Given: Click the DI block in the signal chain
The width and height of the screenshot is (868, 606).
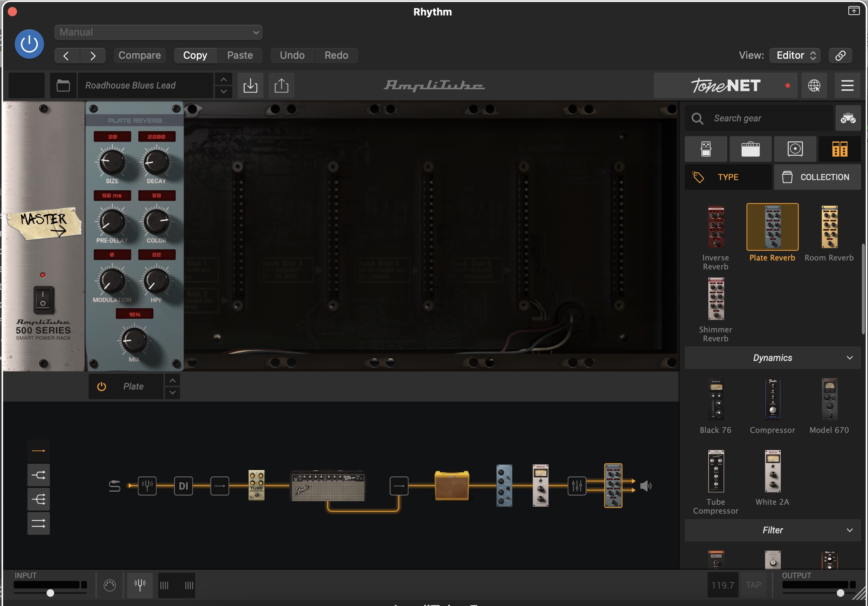Looking at the screenshot, I should tap(184, 486).
